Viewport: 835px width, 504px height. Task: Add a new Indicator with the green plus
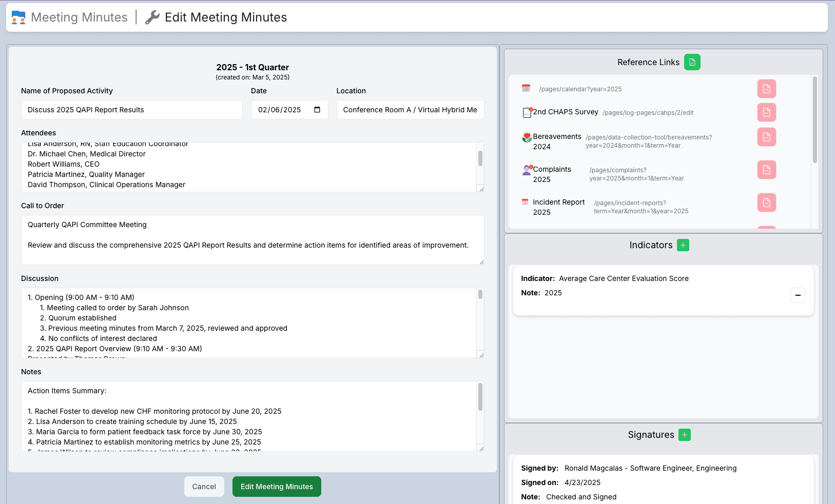[x=683, y=245]
